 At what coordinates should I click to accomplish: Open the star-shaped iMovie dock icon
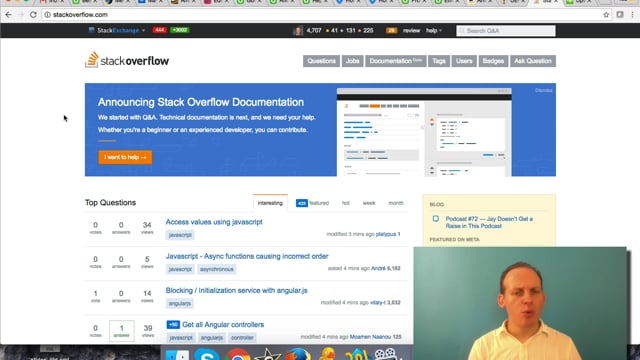(x=268, y=354)
